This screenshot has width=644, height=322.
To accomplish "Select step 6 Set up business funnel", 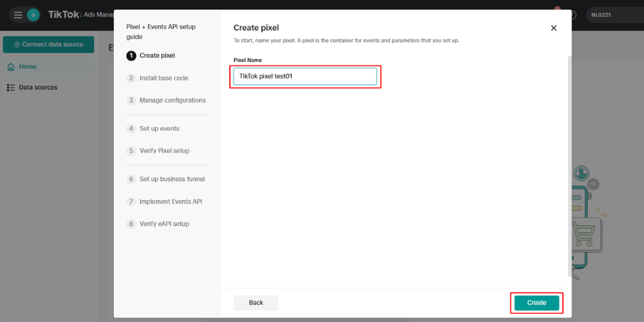I will pos(166,179).
